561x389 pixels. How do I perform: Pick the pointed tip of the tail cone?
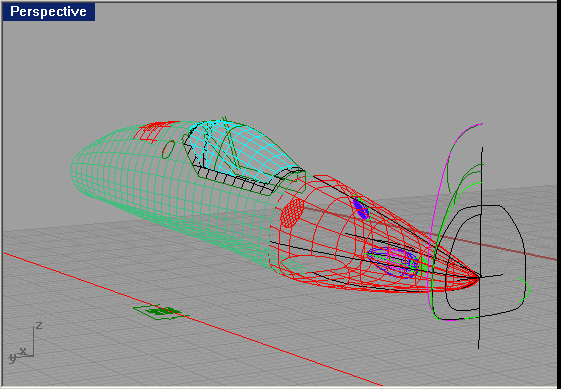(478, 277)
